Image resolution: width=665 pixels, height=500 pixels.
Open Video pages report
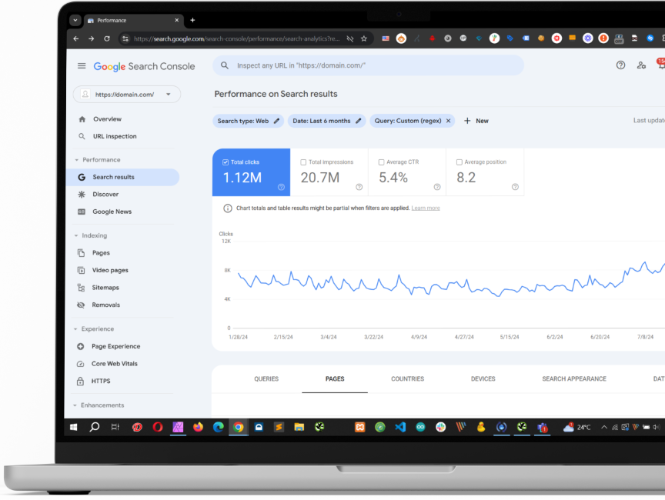click(x=110, y=270)
